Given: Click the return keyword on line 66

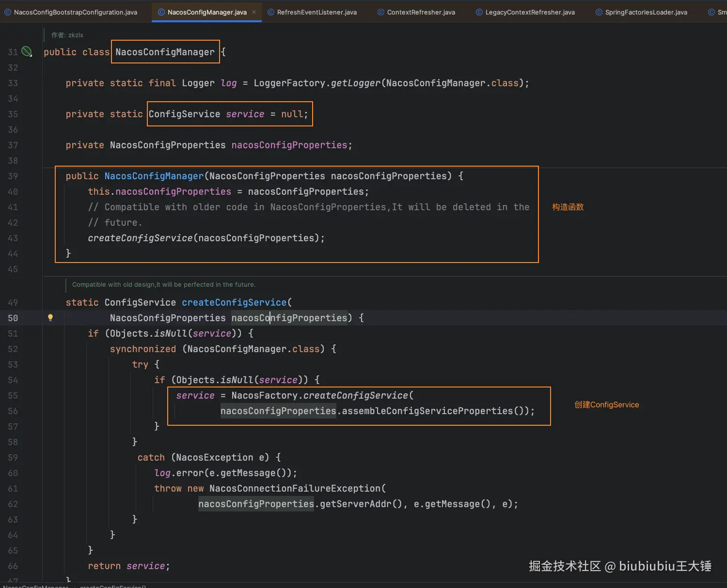Looking at the screenshot, I should (104, 566).
